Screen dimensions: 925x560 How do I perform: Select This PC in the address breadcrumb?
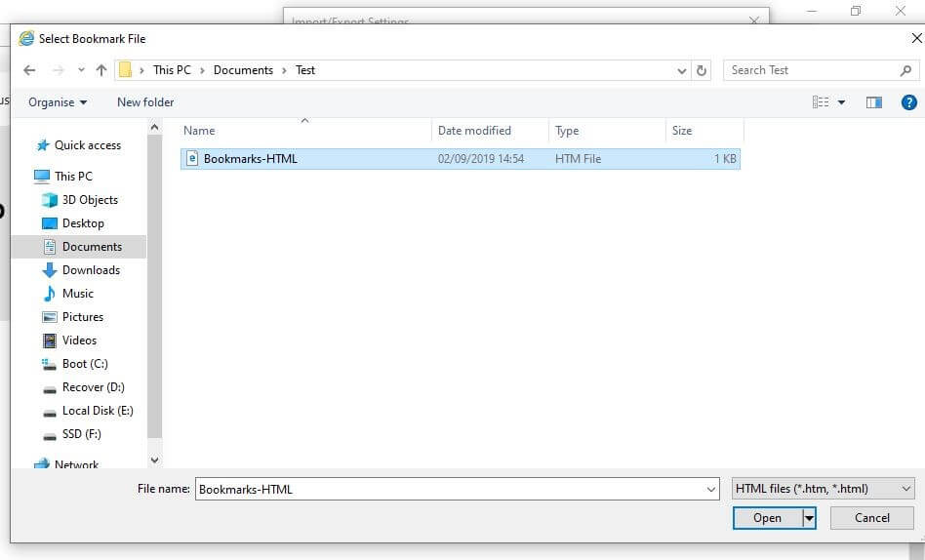(x=172, y=70)
